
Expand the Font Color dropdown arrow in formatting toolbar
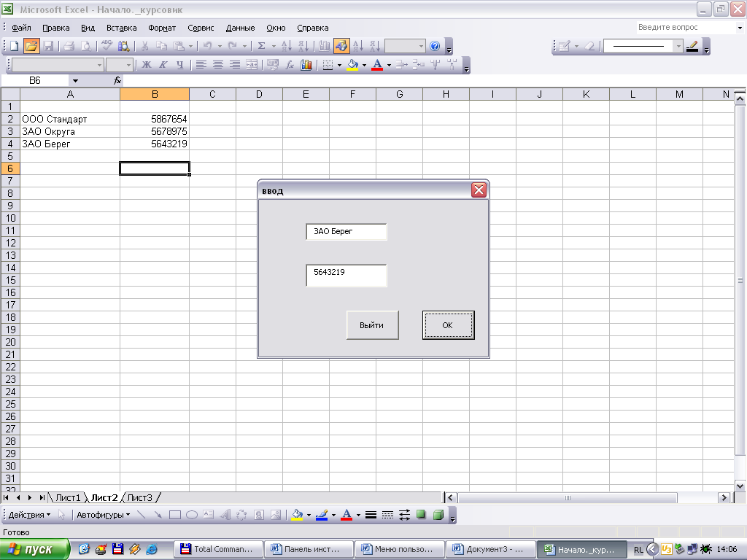[x=390, y=65]
